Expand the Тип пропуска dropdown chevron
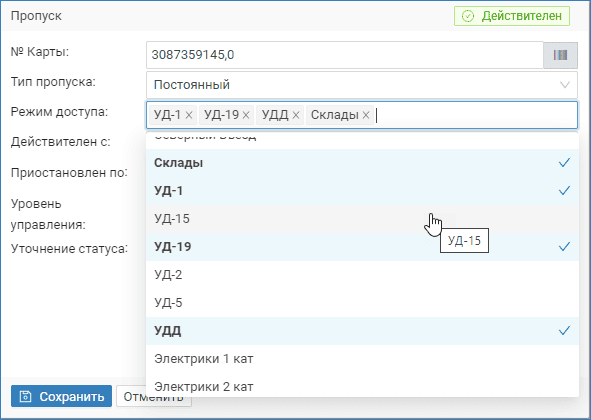Viewport: 591px width, 420px height. 565,85
